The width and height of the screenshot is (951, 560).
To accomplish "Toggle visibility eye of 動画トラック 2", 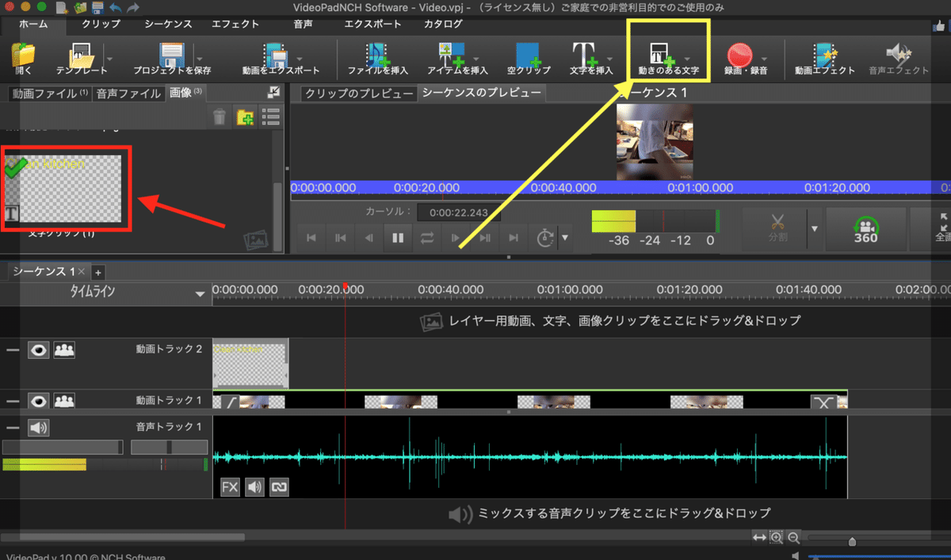I will (x=38, y=350).
